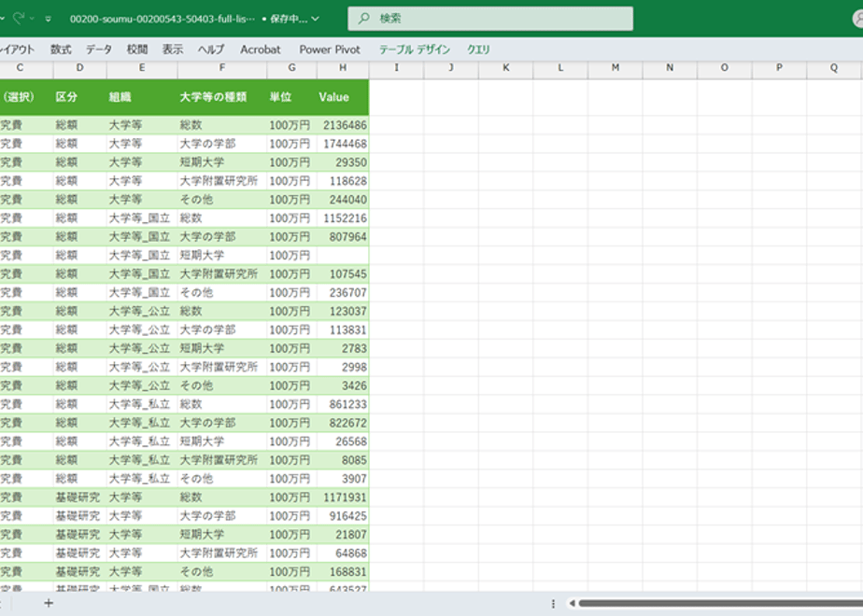This screenshot has height=616, width=863.
Task: Select the cell with value 2783
Action: (343, 349)
